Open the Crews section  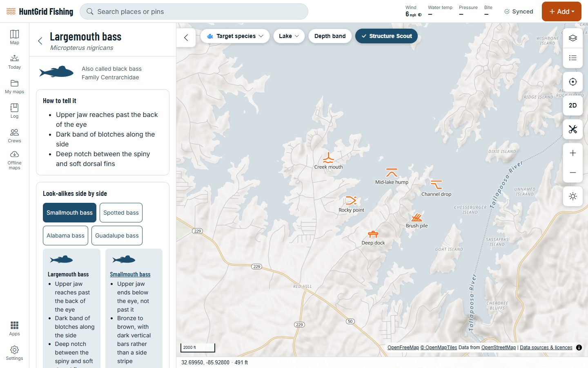[x=14, y=135]
